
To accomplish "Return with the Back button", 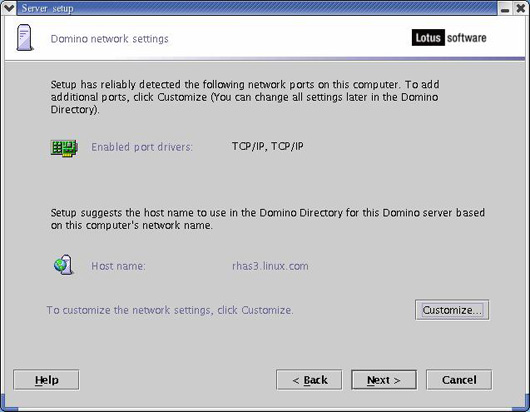I will pyautogui.click(x=309, y=380).
